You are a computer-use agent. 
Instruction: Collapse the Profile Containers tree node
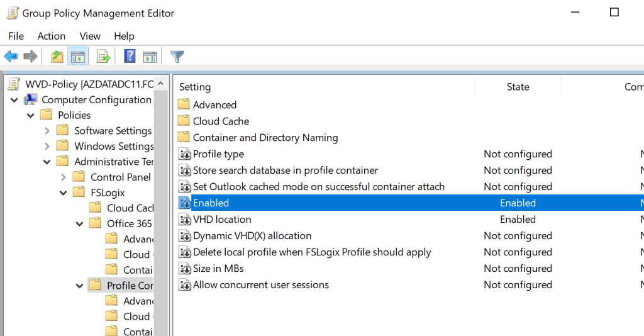pyautogui.click(x=80, y=286)
